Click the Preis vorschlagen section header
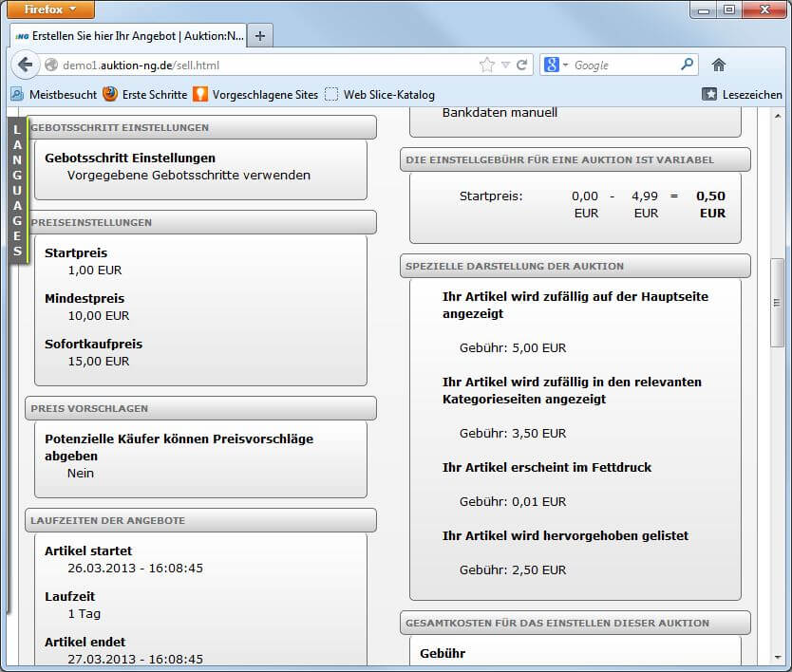 click(200, 408)
